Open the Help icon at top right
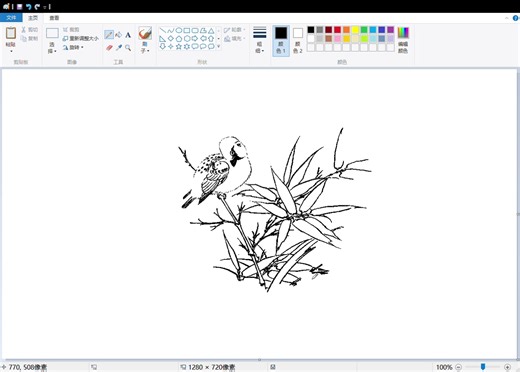This screenshot has height=372, width=520. point(516,18)
